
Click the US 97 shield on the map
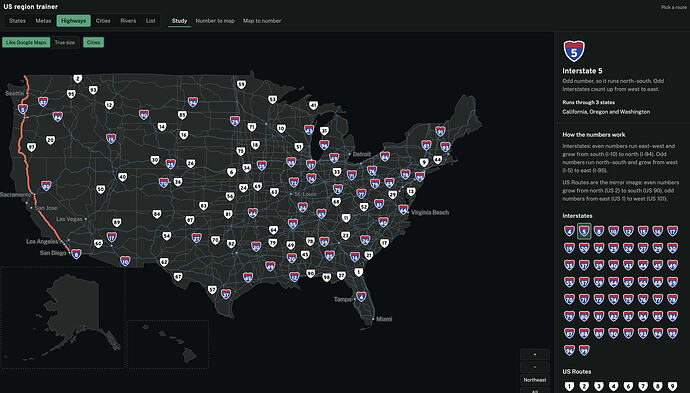click(31, 147)
